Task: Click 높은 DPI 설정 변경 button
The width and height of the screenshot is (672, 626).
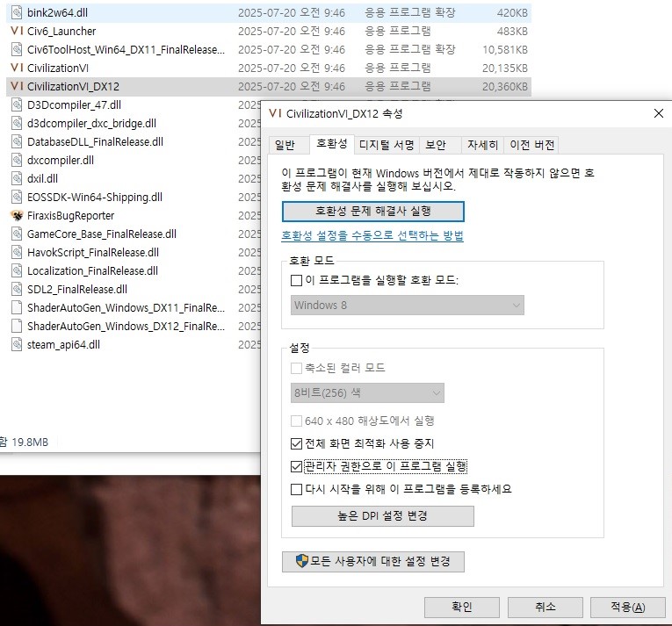Action: click(383, 516)
